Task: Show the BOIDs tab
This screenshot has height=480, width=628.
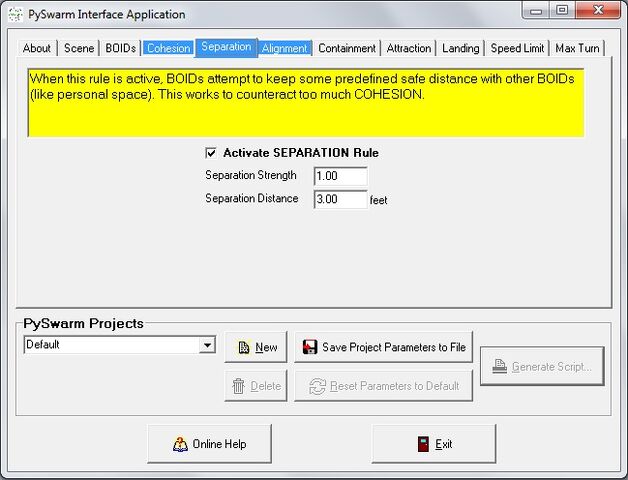Action: 121,48
